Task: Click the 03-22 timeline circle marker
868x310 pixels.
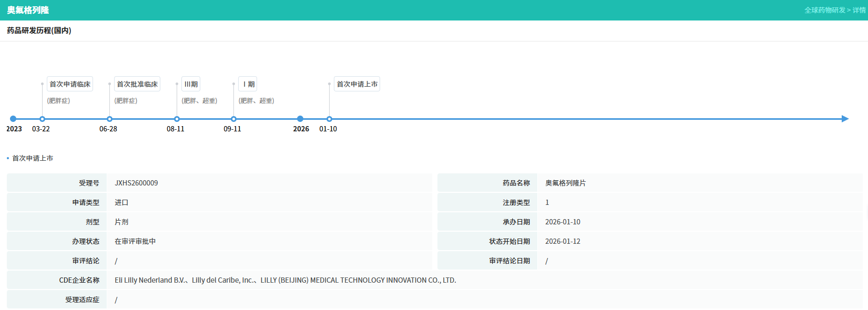Action: tap(42, 119)
